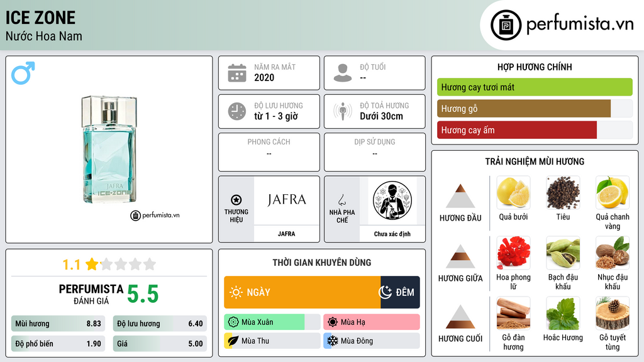The height and width of the screenshot is (362, 644).
Task: Click the Nước Hoa Nam subtitle
Action: coord(44,36)
